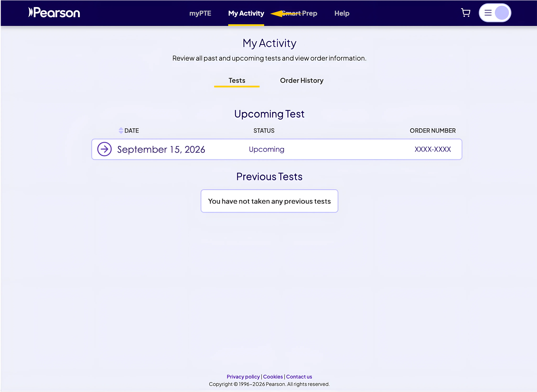Open Cookies link in footer
537x392 pixels.
tap(273, 377)
